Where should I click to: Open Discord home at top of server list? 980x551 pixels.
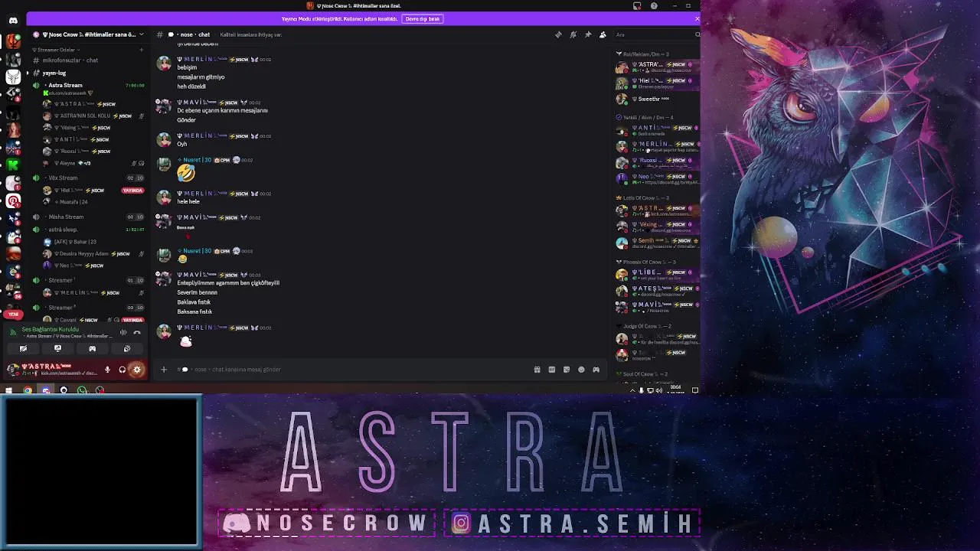tap(13, 21)
